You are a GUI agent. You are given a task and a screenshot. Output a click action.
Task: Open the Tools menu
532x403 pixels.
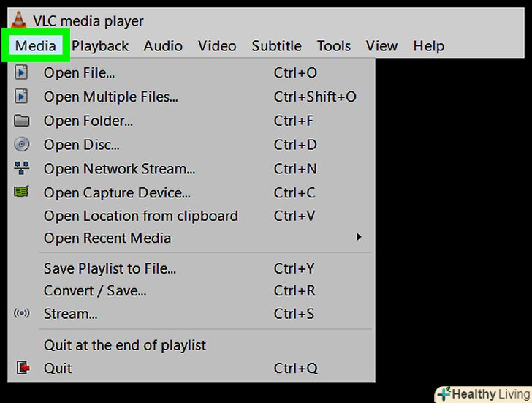[x=334, y=46]
